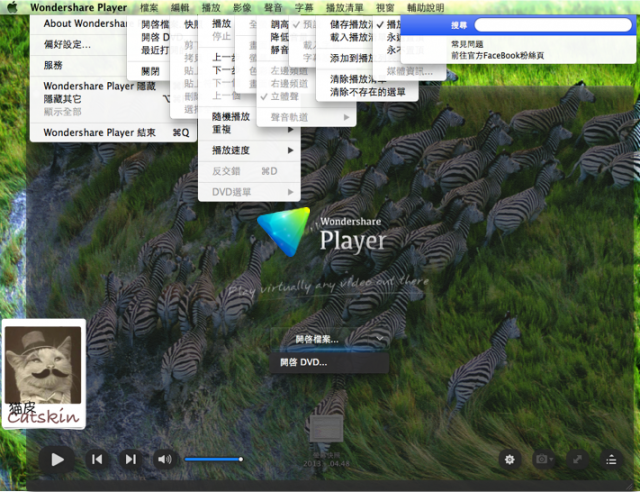Open 前往官方FaceBook粉絲頁 link
Viewport: 640px width, 492px height.
[x=497, y=56]
